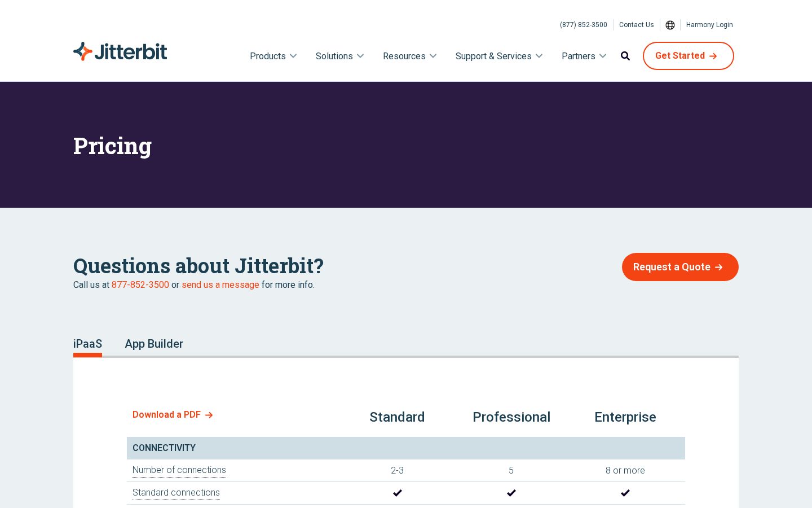
Task: Switch to the iPaaS tab
Action: pos(87,344)
